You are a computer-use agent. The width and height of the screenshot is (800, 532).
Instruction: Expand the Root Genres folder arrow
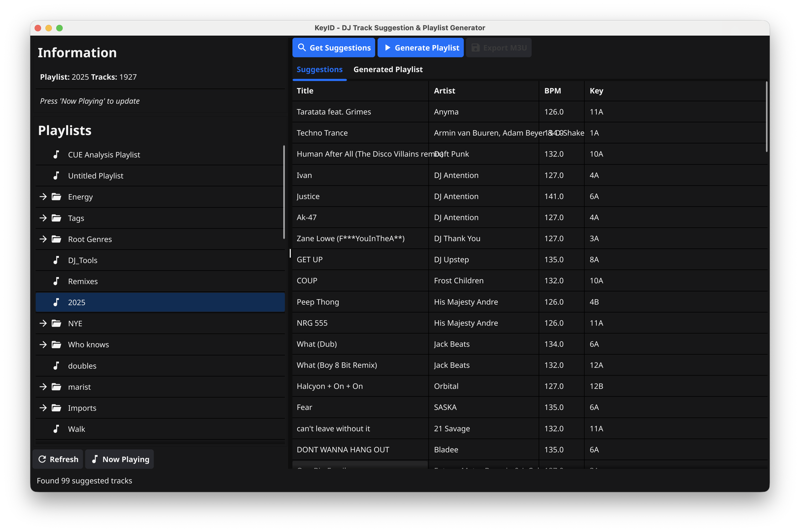click(43, 239)
